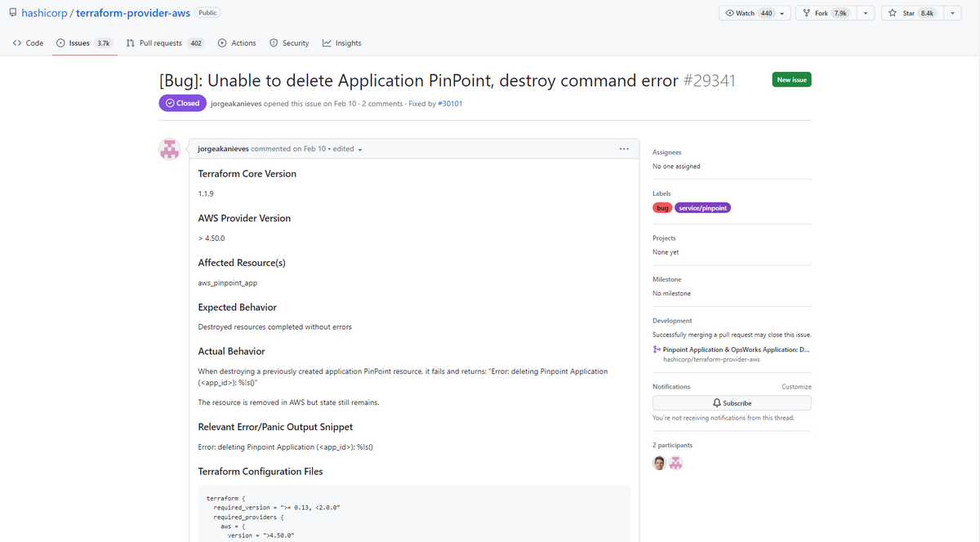Viewport: 980px width, 542px height.
Task: Click the service/pinpoint label
Action: [x=703, y=208]
